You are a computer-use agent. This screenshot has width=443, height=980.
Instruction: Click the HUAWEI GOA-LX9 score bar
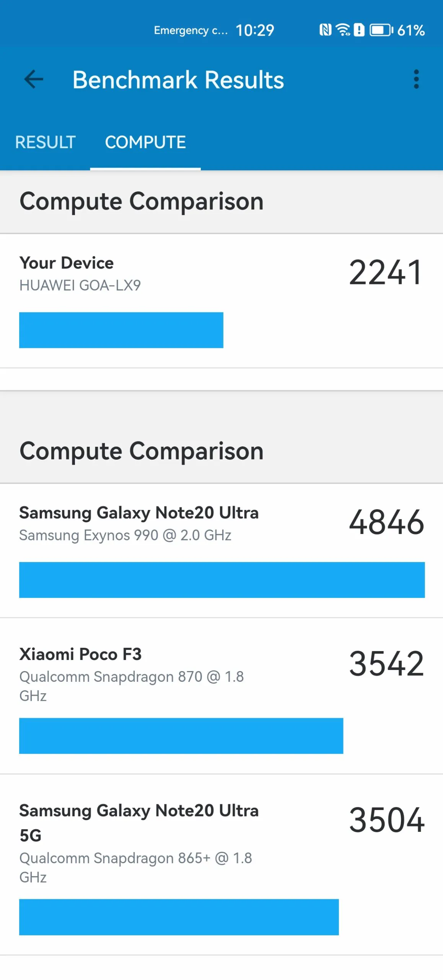pyautogui.click(x=121, y=330)
